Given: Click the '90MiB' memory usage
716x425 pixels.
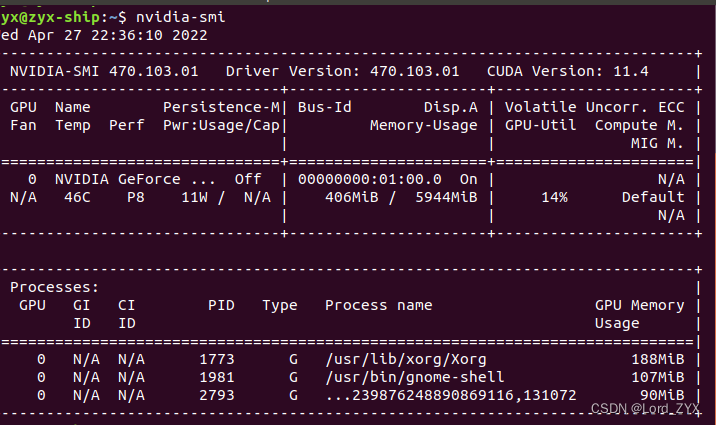Looking at the screenshot, I should click(662, 395).
